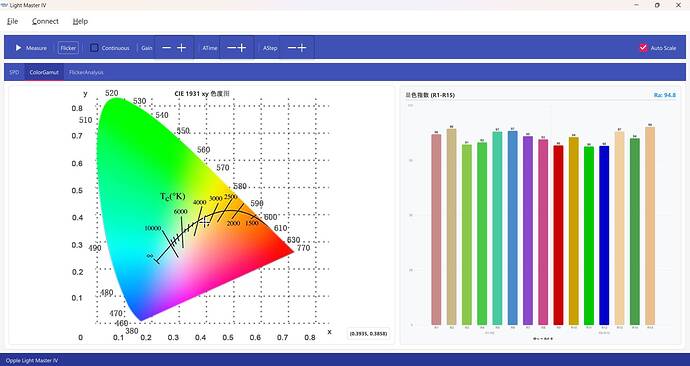Image resolution: width=690 pixels, height=366 pixels.
Task: Decrease Gain with the minus icon
Action: pyautogui.click(x=166, y=48)
